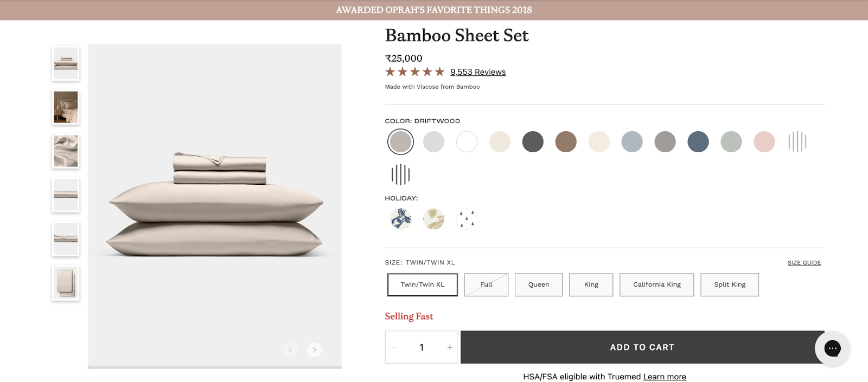Pick the light blue color swatch

click(633, 142)
